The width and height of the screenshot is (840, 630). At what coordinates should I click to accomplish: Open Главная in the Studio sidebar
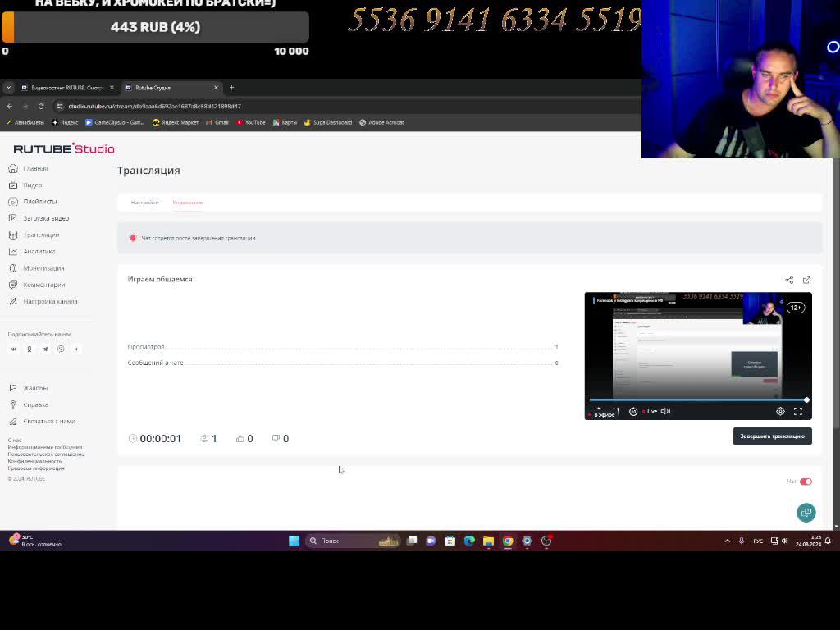(x=29, y=169)
